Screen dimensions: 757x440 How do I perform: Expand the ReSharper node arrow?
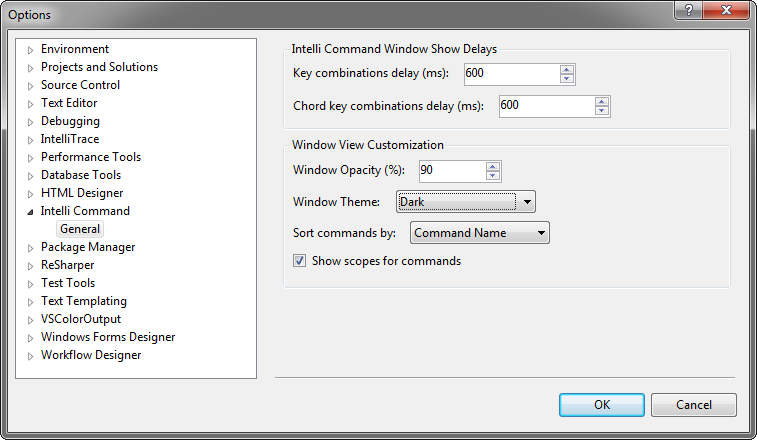click(30, 266)
